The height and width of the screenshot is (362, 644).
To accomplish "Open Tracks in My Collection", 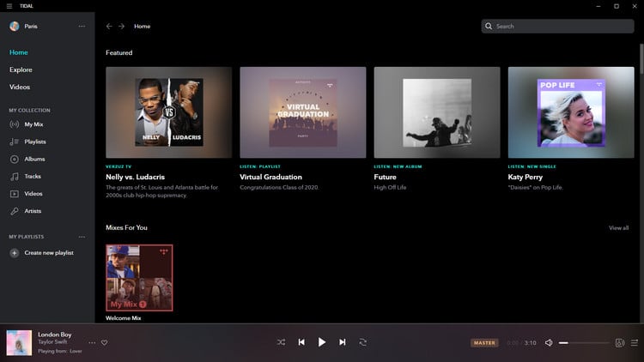I will click(33, 177).
